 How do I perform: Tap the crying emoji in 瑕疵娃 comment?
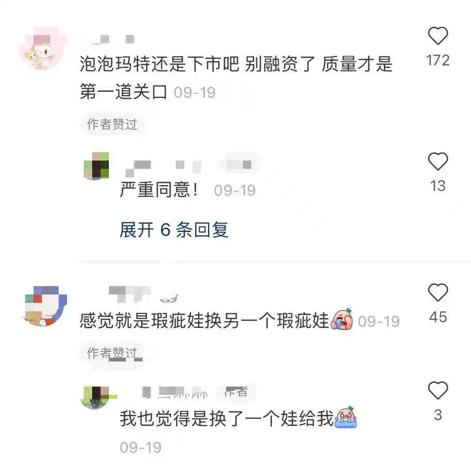pyautogui.click(x=342, y=319)
